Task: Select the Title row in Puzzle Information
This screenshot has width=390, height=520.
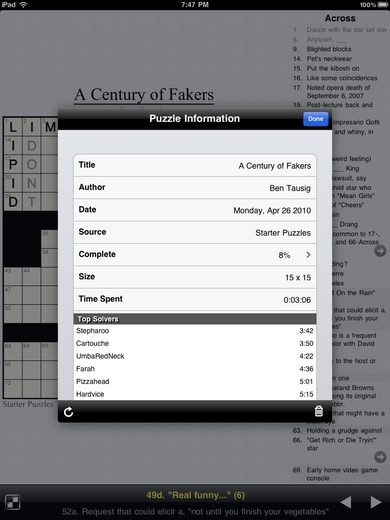Action: [195, 165]
